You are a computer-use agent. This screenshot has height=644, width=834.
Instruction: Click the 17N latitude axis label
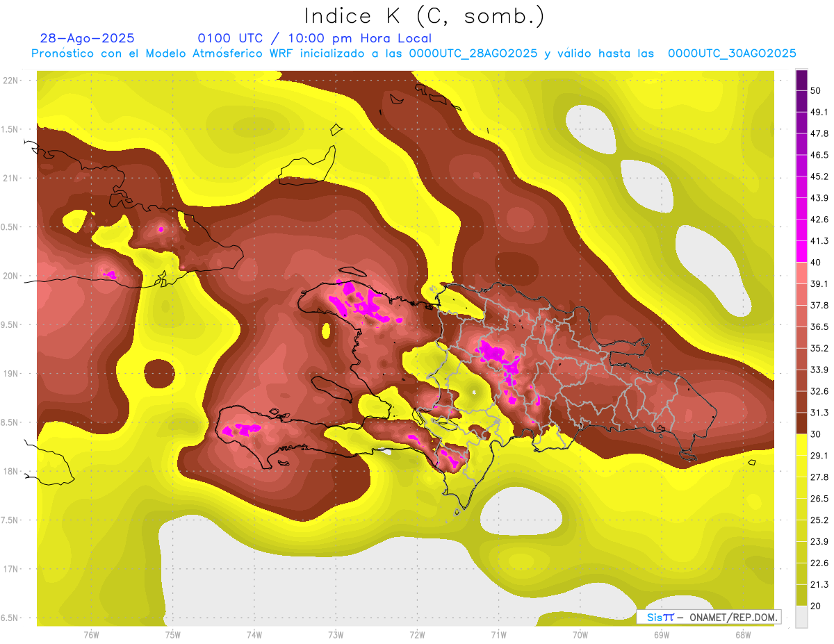point(11,569)
